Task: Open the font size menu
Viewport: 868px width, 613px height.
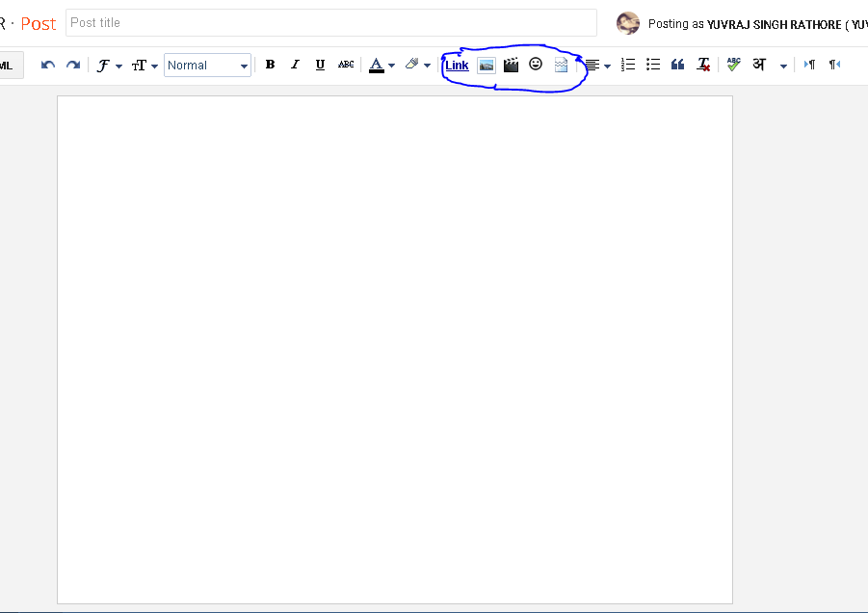Action: coord(145,66)
